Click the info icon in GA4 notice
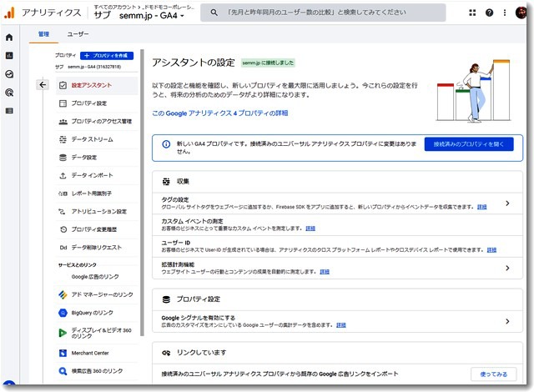 (x=166, y=144)
